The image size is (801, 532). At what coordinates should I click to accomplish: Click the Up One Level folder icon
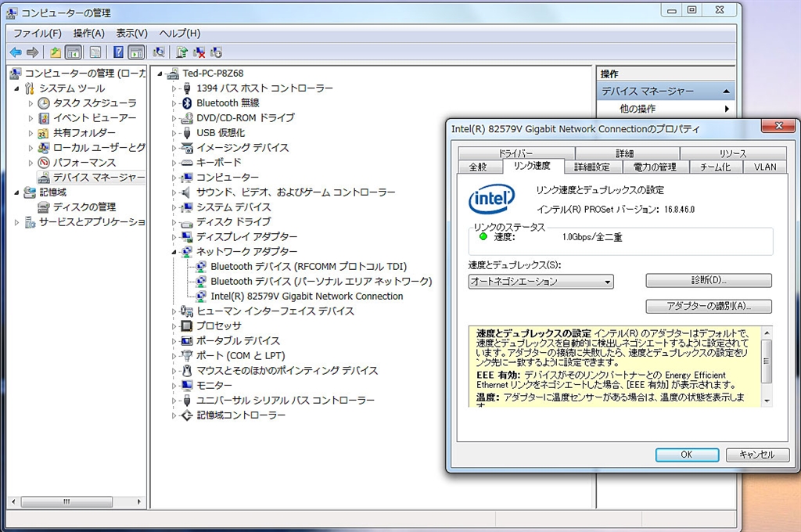pos(56,52)
